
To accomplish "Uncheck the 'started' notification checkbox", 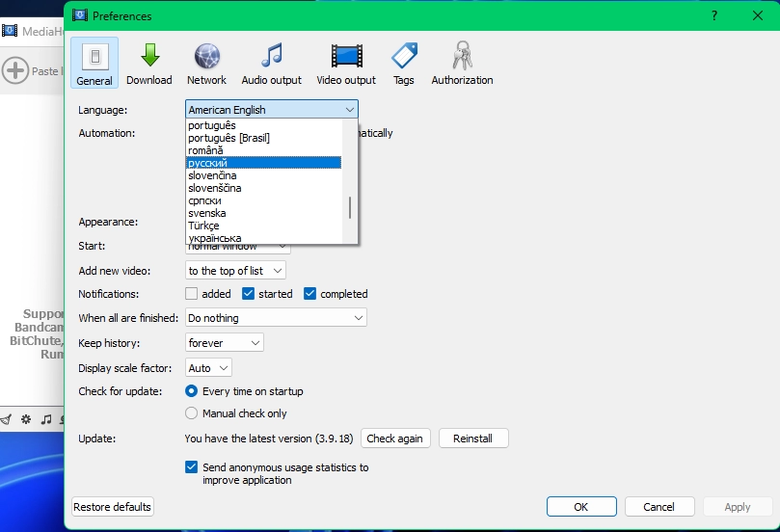I will coord(249,294).
